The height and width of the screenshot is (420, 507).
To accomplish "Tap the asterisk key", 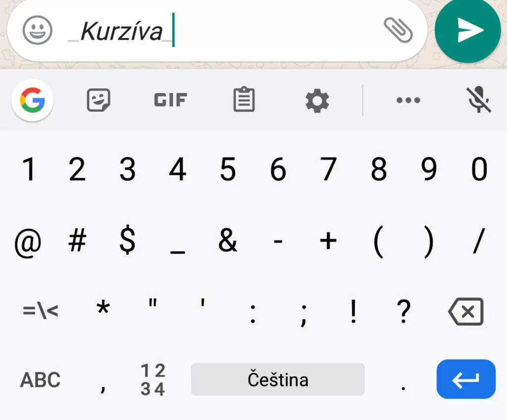I will pyautogui.click(x=103, y=308).
